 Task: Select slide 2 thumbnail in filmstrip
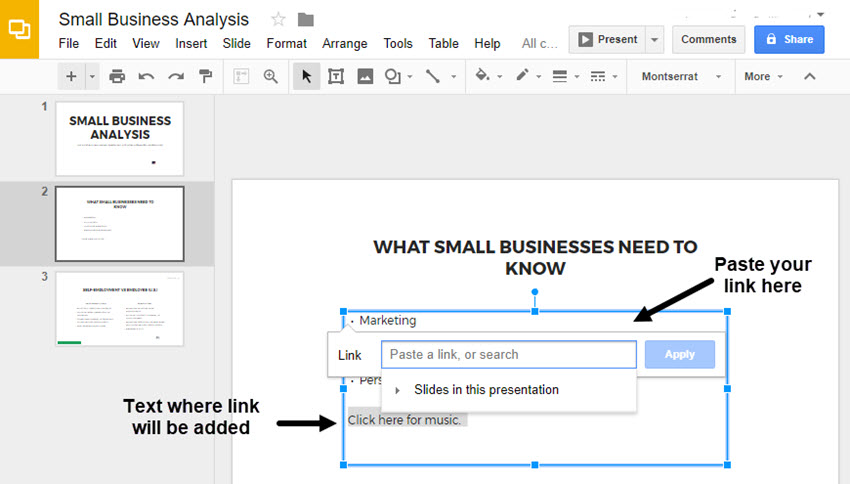tap(120, 224)
